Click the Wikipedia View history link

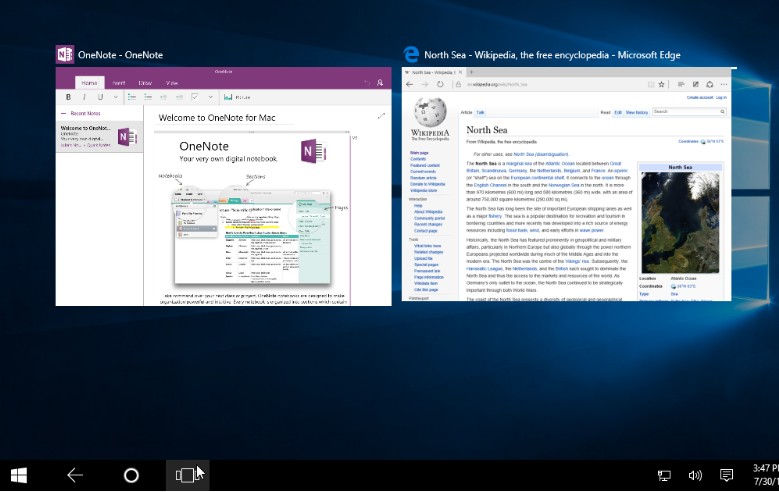coord(636,112)
